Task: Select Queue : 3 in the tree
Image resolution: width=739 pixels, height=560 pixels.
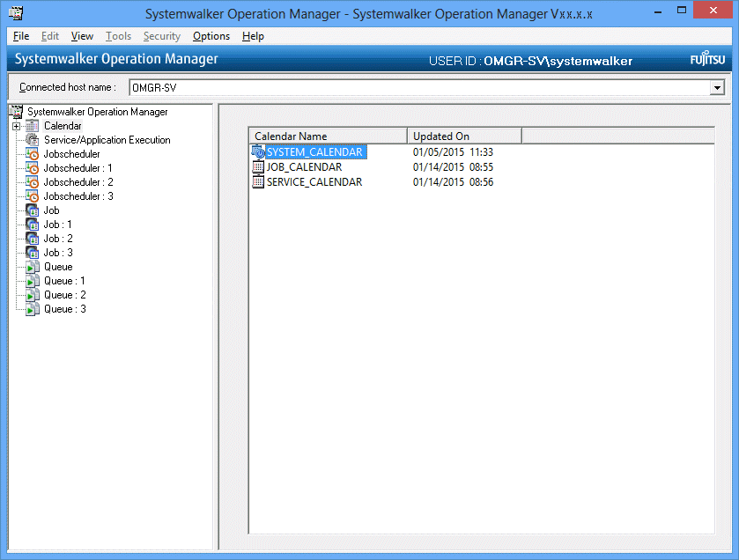Action: [x=64, y=309]
